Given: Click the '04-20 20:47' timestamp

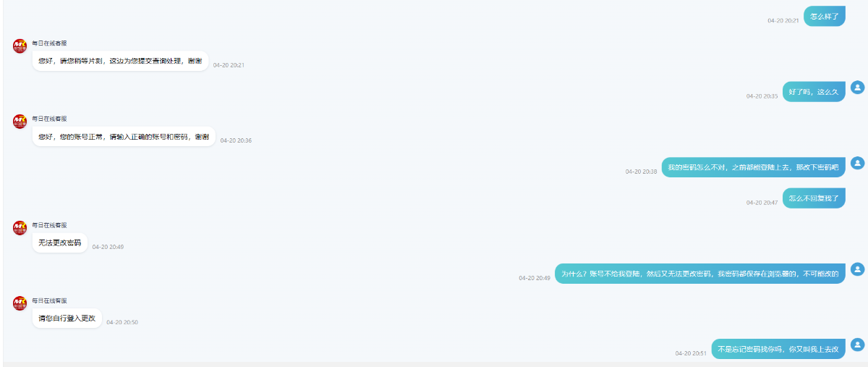Looking at the screenshot, I should coord(762,203).
